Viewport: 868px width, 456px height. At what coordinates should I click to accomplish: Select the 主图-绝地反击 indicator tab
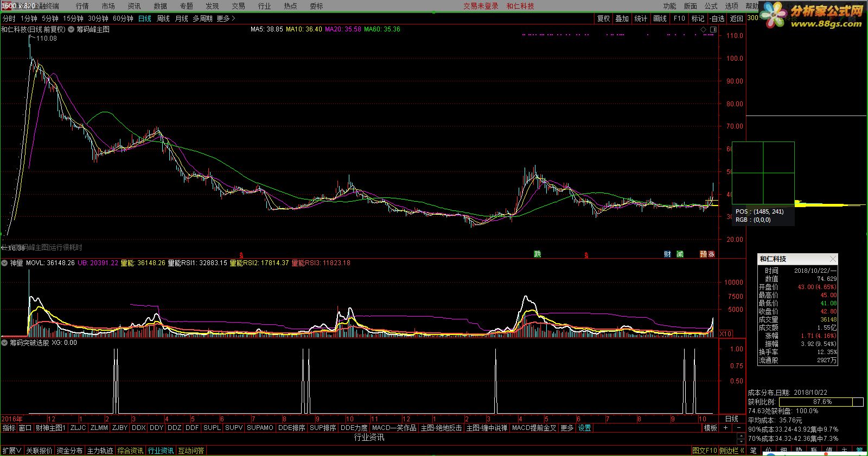pos(442,428)
